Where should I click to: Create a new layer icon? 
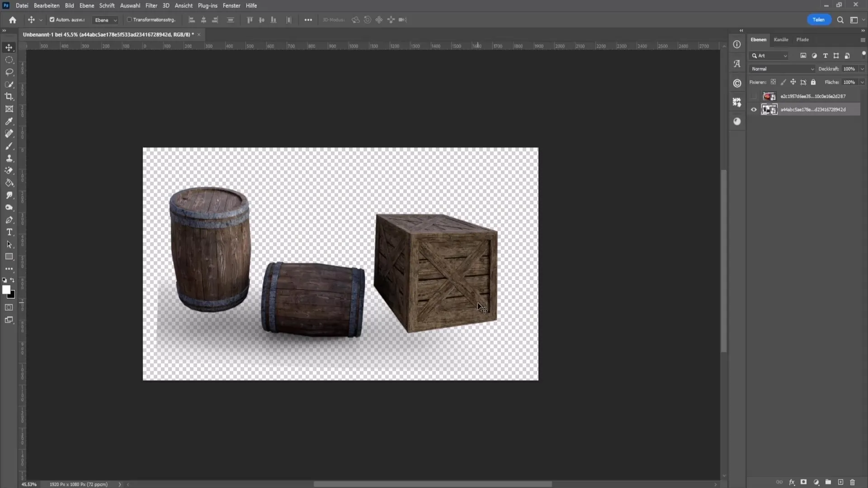click(x=840, y=482)
